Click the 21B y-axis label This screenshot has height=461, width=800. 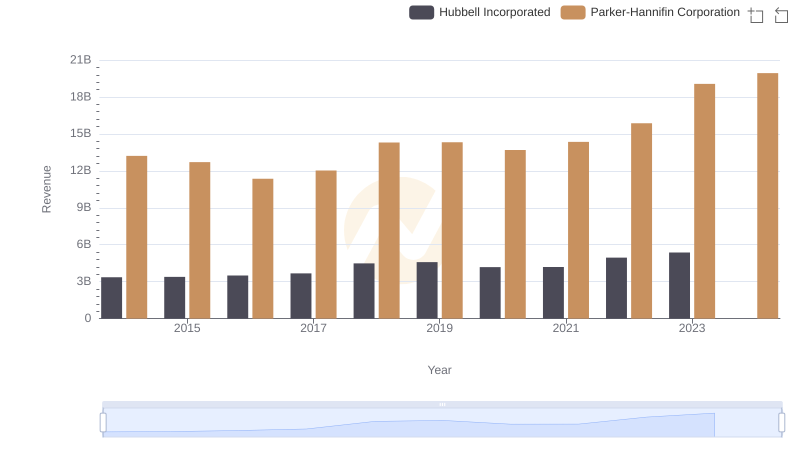click(81, 60)
